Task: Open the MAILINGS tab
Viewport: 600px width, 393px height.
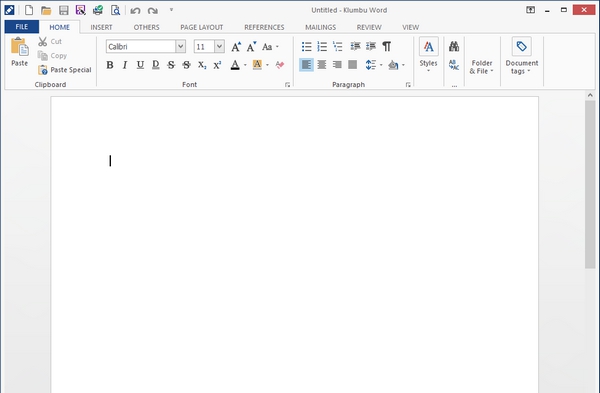Action: 320,27
